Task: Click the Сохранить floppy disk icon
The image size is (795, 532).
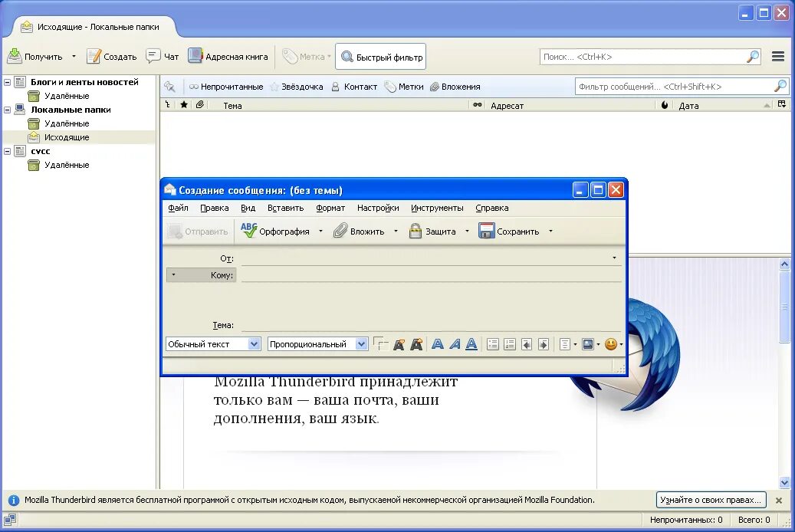Action: coord(486,231)
